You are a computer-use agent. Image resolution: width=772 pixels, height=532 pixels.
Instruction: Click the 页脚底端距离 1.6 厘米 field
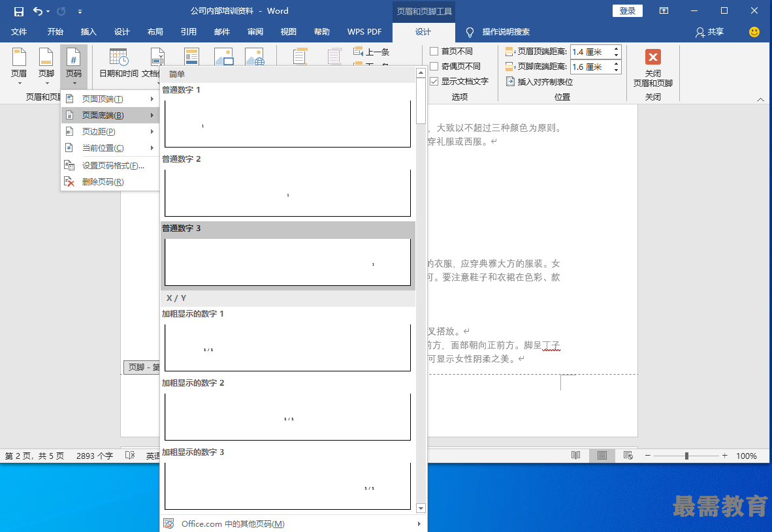pos(591,67)
